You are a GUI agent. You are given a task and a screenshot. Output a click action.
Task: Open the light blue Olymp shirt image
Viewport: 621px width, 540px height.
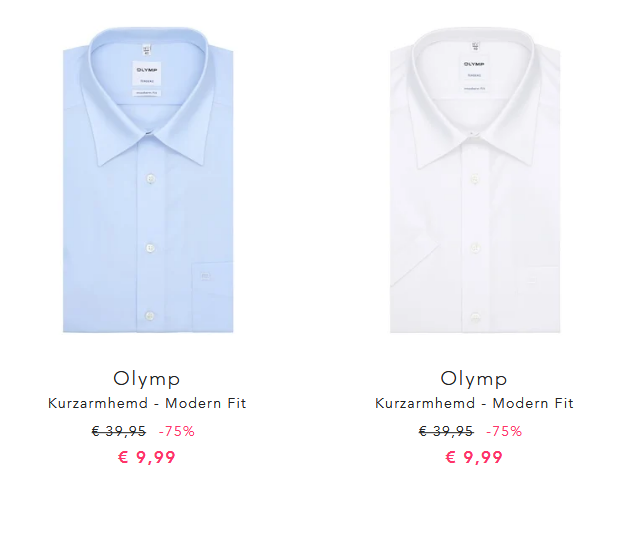click(148, 179)
